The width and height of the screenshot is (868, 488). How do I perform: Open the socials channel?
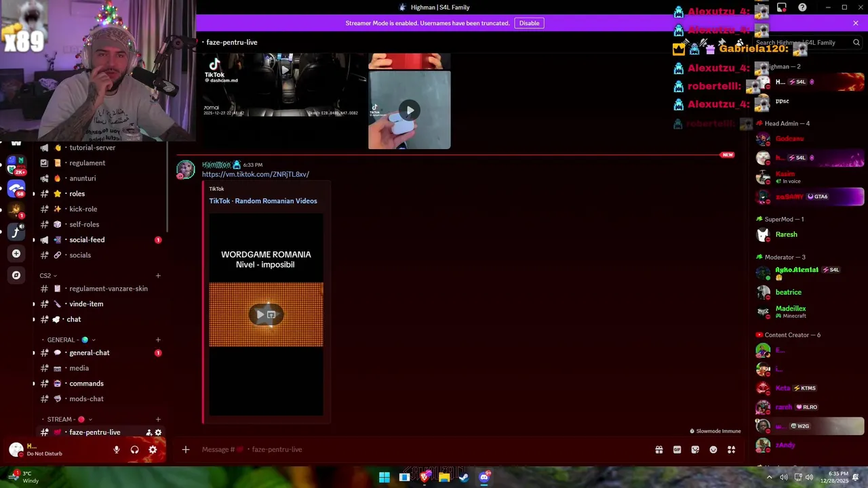point(80,255)
